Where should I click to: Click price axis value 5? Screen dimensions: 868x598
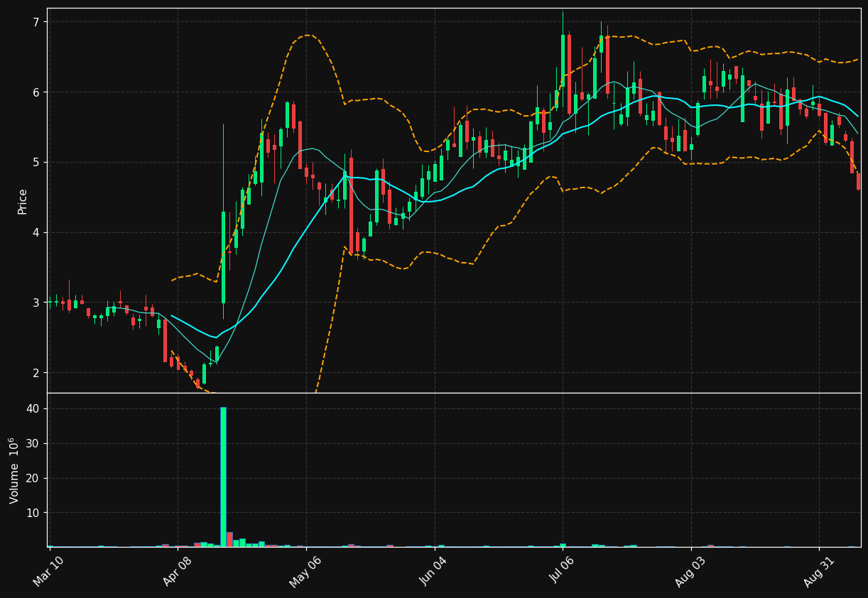(38, 163)
